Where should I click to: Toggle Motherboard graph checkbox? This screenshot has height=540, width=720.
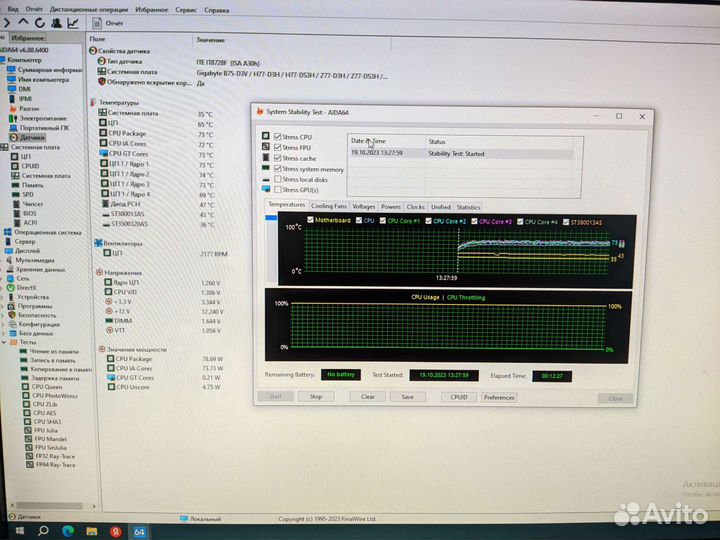point(310,220)
